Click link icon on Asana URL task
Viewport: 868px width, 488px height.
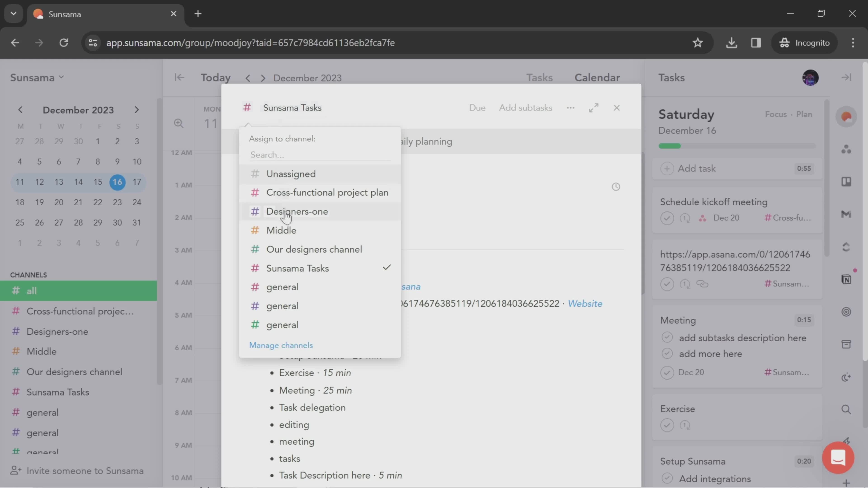click(702, 284)
